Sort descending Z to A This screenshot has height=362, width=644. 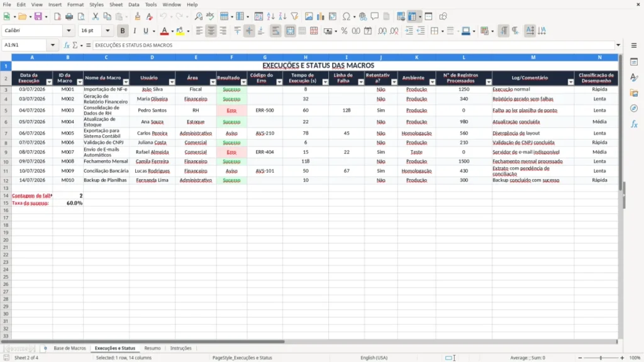pyautogui.click(x=282, y=16)
